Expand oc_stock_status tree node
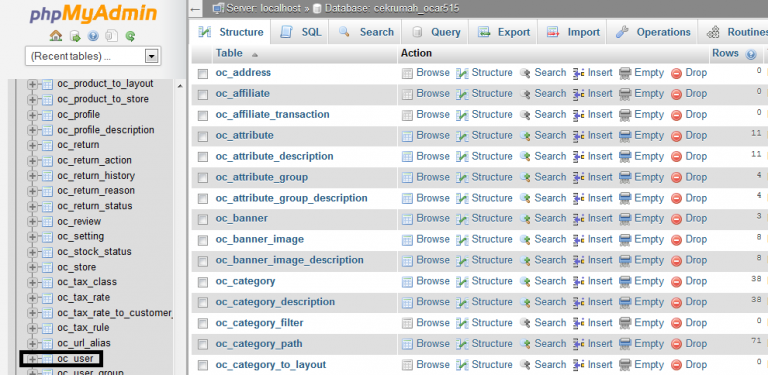Screen dimensions: 768x375 [x=33, y=252]
